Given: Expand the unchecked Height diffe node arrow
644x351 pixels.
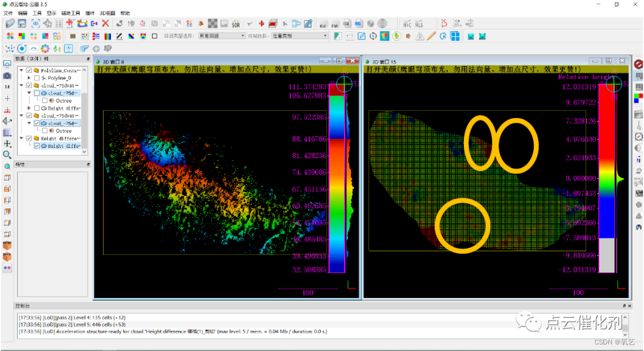Looking at the screenshot, I should click(x=29, y=108).
